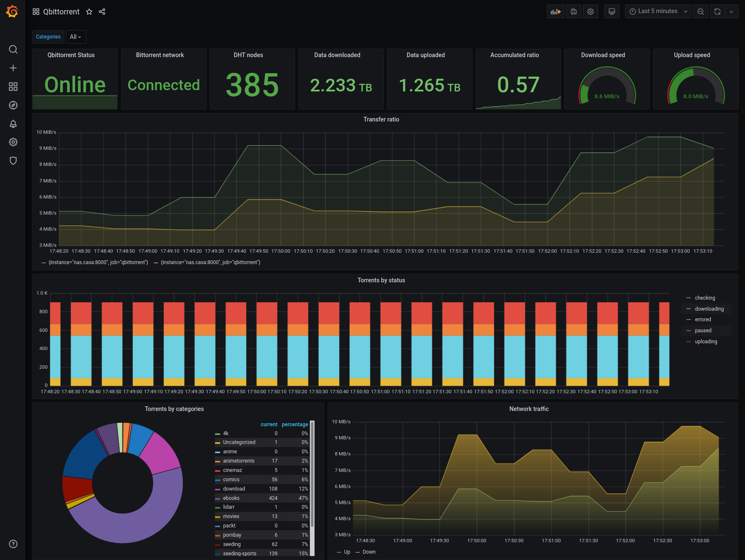Screen dimensions: 745x560
Task: Open the Torrents by status panel menu
Action: pos(381,280)
